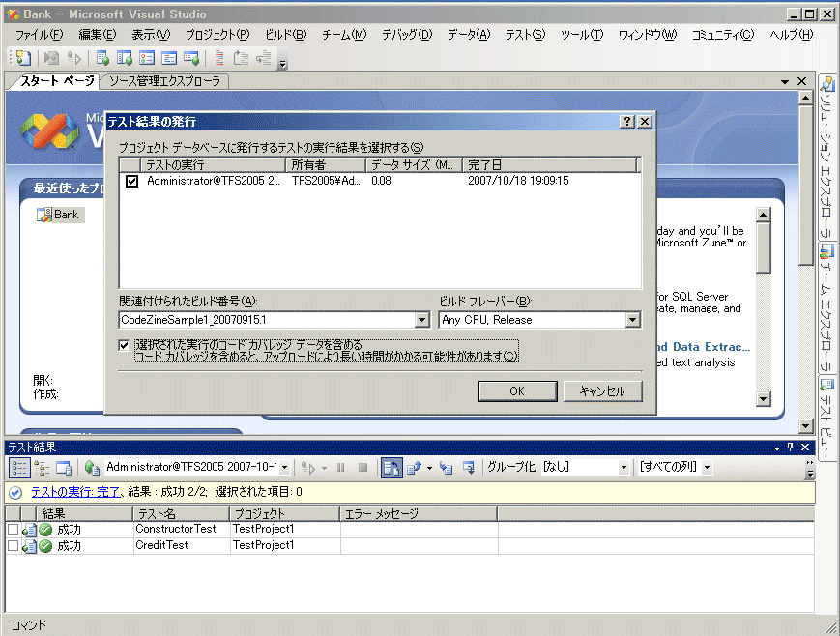The width and height of the screenshot is (840, 636).
Task: Open the Test Results window icon in main toolbar
Action: (x=146, y=58)
